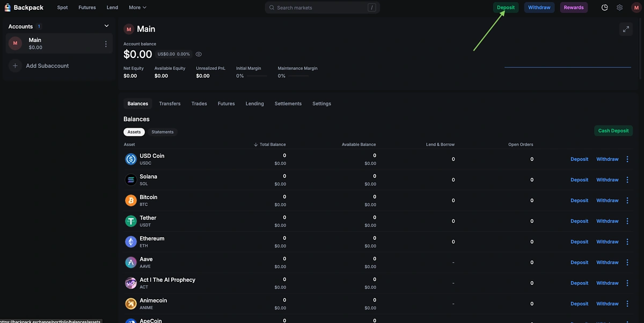Open the Lend menu item
The width and height of the screenshot is (644, 323).
112,8
